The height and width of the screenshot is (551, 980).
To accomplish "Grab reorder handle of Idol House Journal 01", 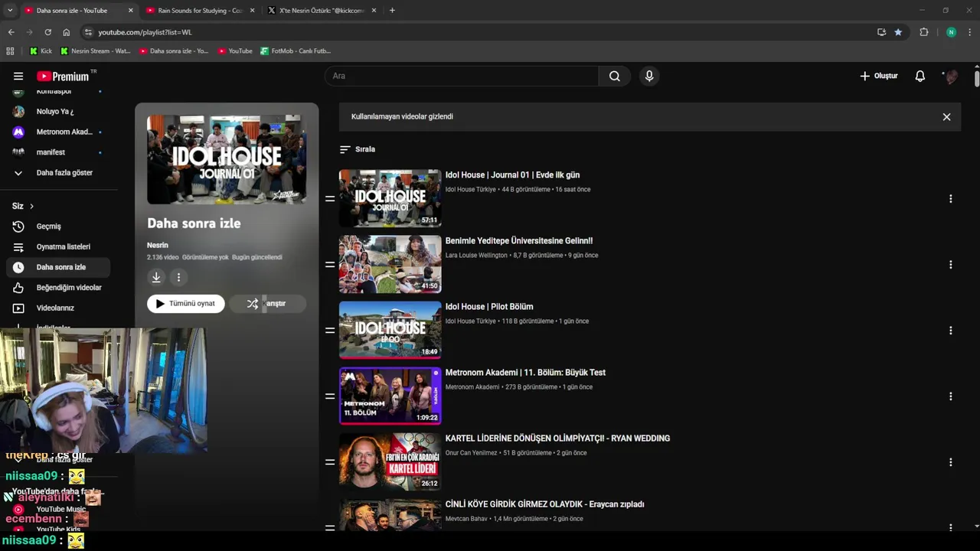I will (330, 198).
